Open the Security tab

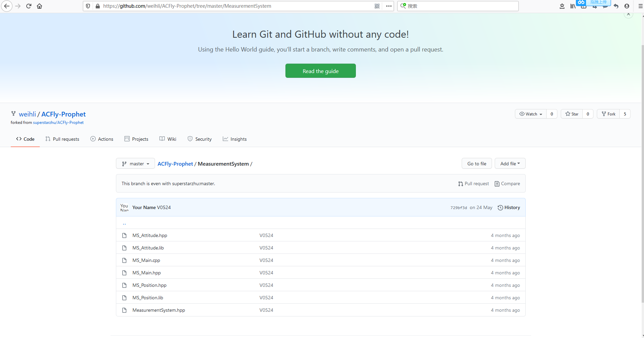click(200, 139)
